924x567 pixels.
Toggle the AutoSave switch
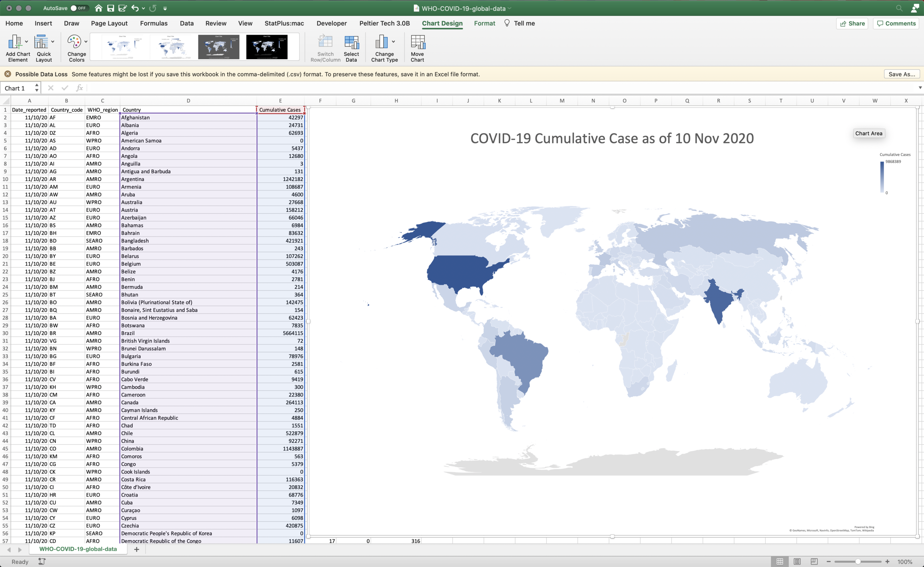click(79, 8)
